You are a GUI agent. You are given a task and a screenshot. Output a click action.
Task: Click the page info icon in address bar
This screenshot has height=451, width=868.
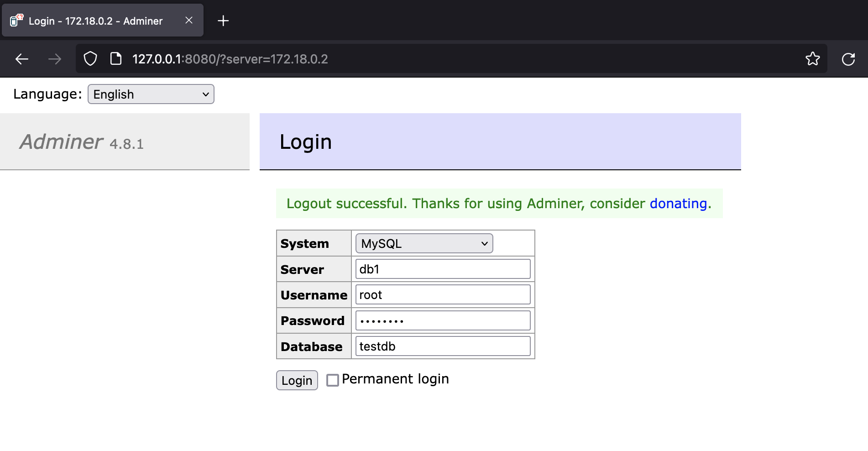116,58
